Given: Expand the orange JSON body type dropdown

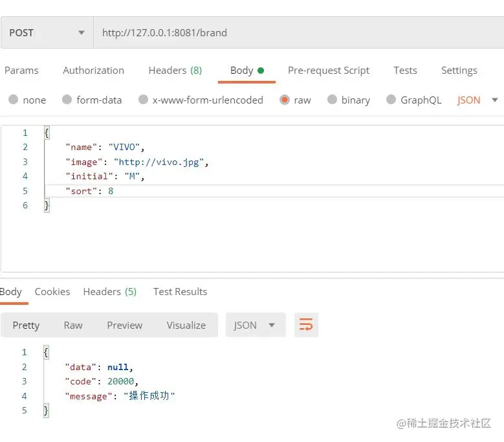Looking at the screenshot, I should (495, 100).
